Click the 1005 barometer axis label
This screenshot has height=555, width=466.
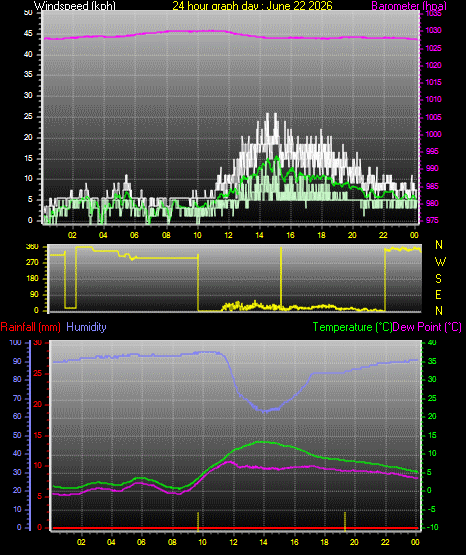pyautogui.click(x=433, y=117)
